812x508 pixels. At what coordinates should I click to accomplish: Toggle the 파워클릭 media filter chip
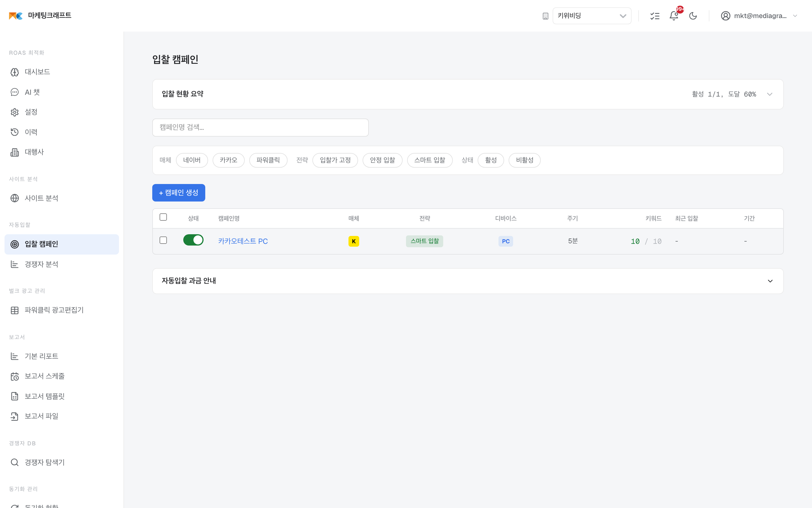point(268,160)
